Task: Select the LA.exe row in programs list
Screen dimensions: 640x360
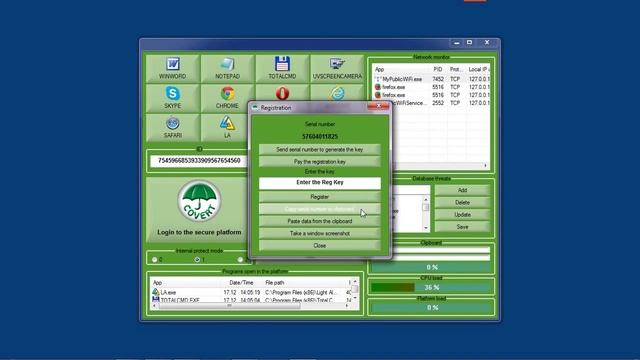Action: click(x=251, y=292)
